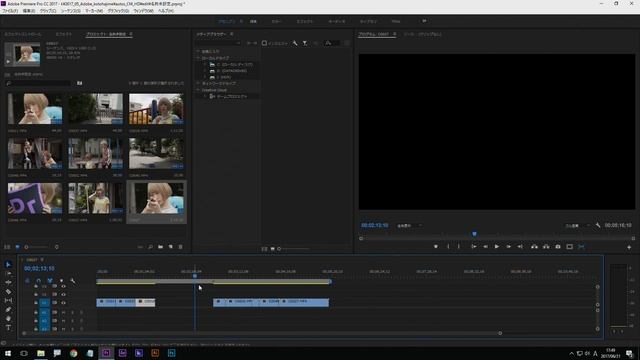Toggle V2 track output eye
The image size is (640, 360).
(x=63, y=294)
